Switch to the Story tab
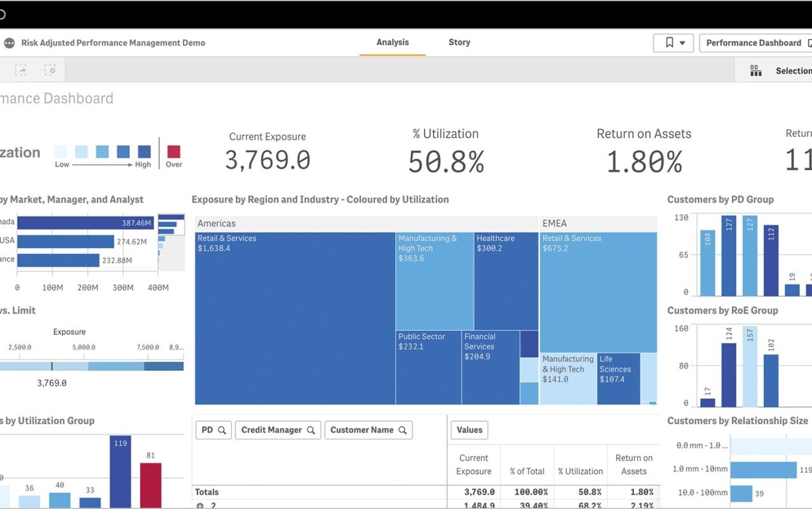The height and width of the screenshot is (509, 812). [459, 43]
